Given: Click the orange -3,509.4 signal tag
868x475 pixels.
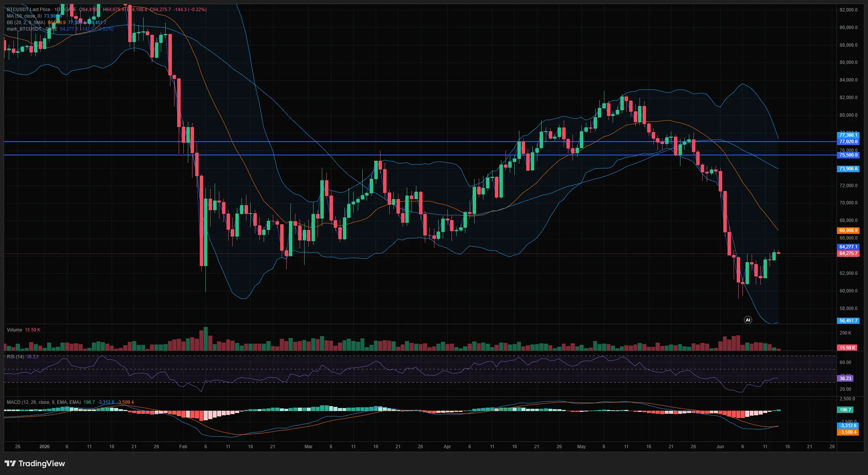Looking at the screenshot, I should point(848,432).
